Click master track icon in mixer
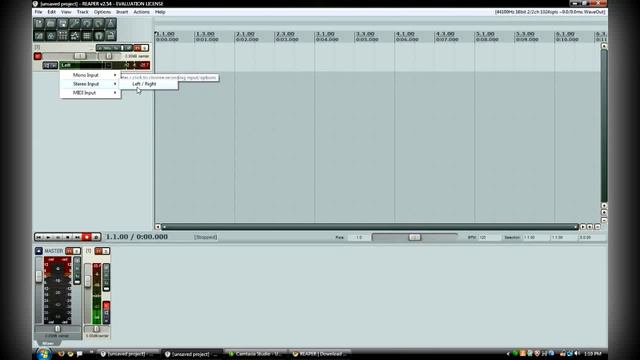The width and height of the screenshot is (640, 360). (x=39, y=251)
